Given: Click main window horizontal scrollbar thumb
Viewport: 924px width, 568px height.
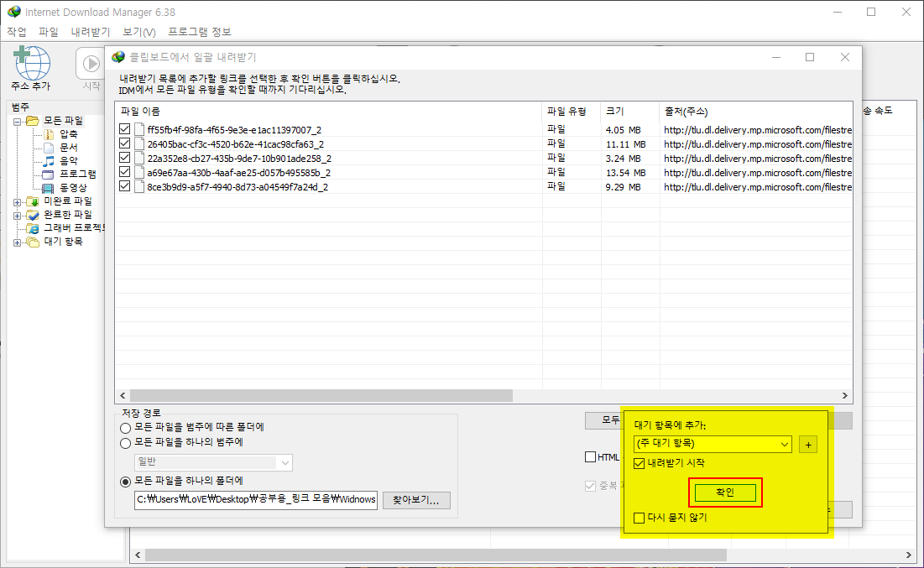Looking at the screenshot, I should 436,555.
